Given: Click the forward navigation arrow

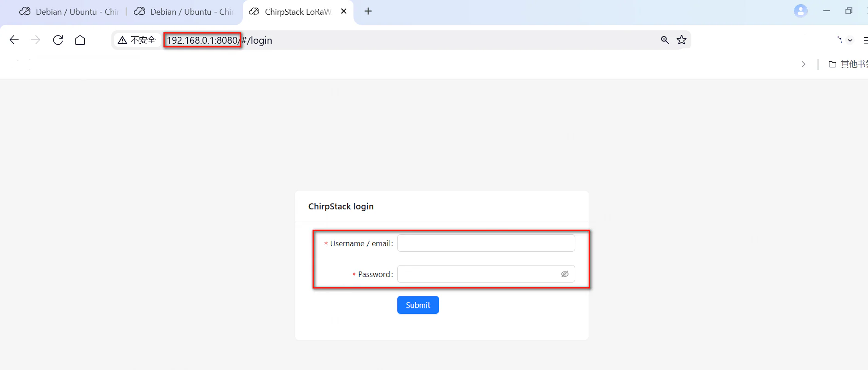Looking at the screenshot, I should (35, 40).
